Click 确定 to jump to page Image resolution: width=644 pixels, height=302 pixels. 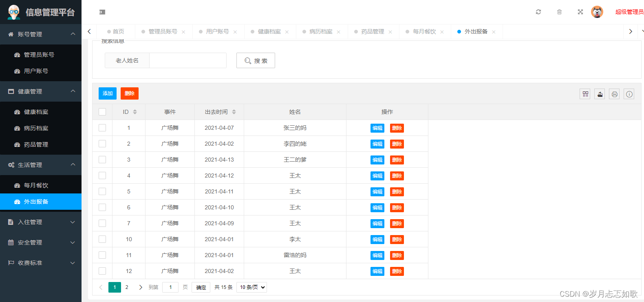pyautogui.click(x=201, y=287)
